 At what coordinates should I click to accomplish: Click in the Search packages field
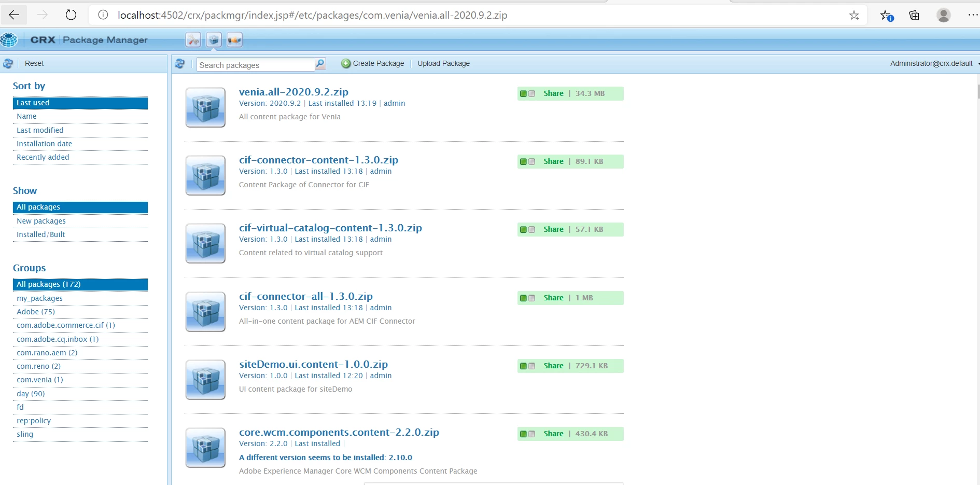coord(256,64)
